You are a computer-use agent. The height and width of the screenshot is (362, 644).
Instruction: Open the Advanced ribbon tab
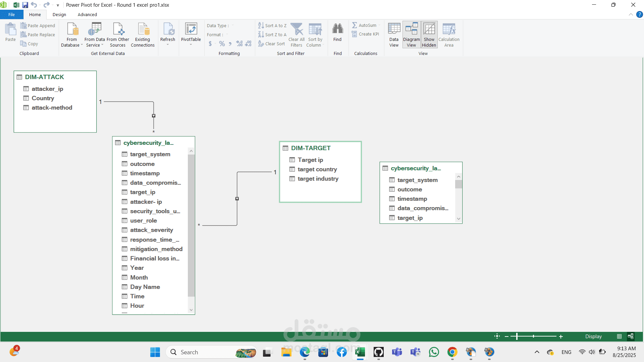87,14
